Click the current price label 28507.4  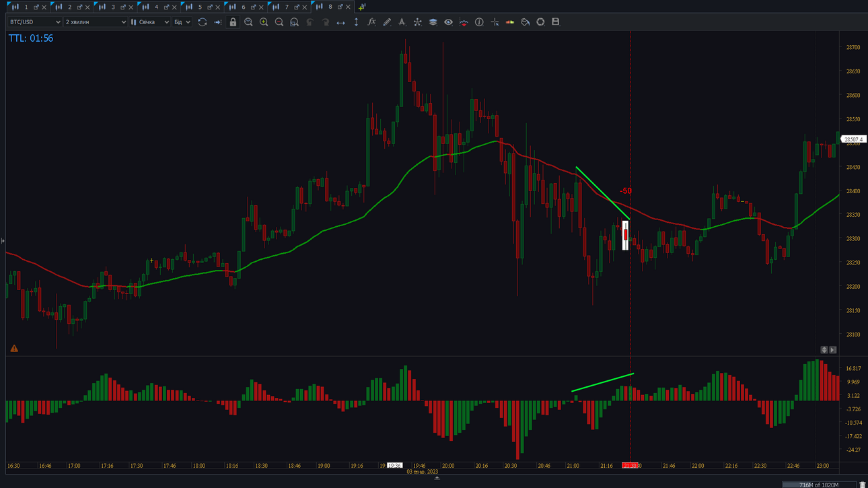(x=853, y=139)
